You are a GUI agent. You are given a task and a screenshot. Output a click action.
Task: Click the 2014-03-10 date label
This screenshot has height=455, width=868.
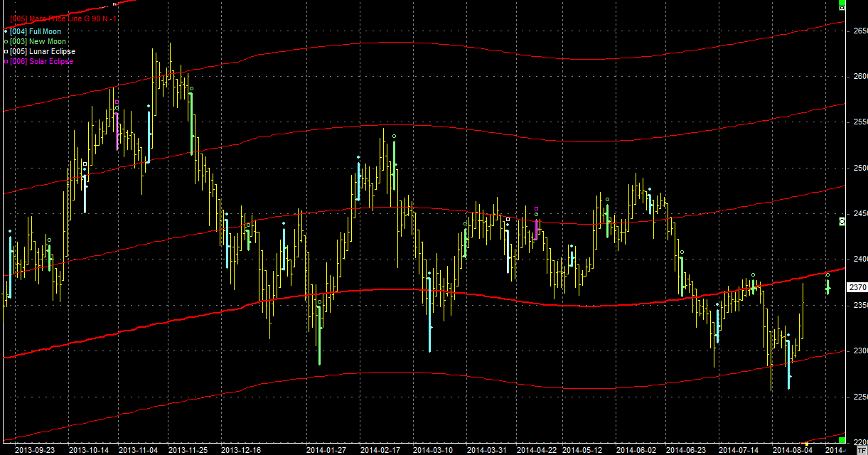click(x=434, y=450)
